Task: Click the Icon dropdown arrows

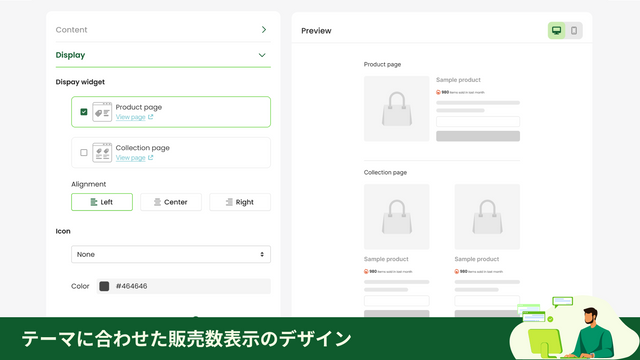Action: (x=262, y=254)
